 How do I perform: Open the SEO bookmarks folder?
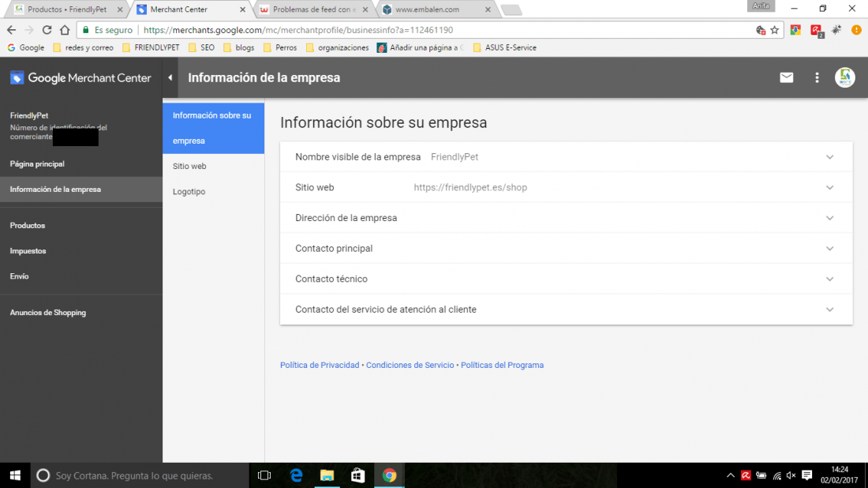201,47
